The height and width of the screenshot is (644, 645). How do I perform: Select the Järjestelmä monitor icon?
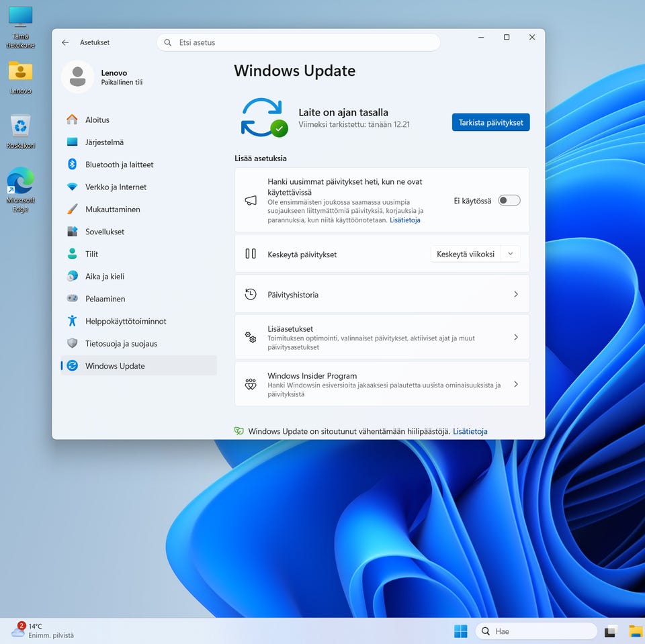pos(72,142)
